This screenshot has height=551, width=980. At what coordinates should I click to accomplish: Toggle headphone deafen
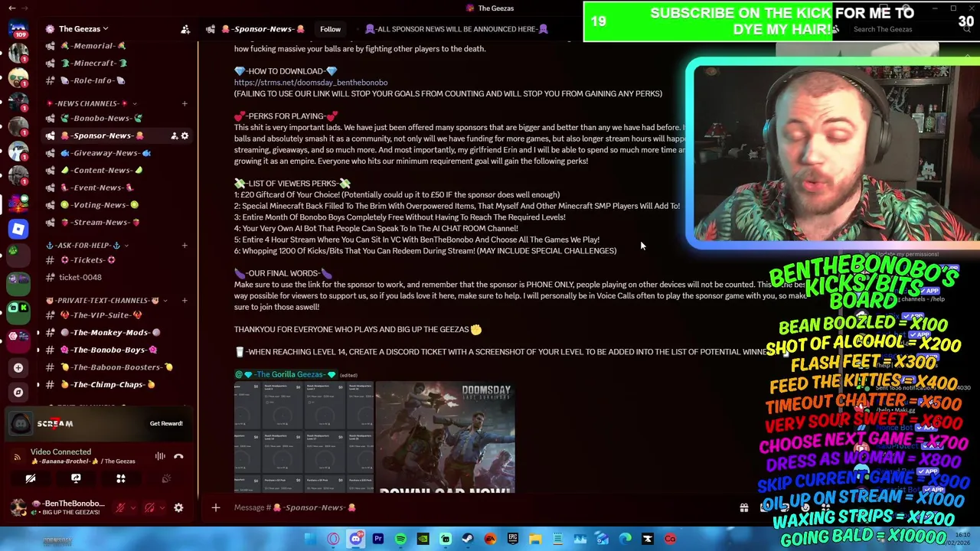click(x=149, y=507)
